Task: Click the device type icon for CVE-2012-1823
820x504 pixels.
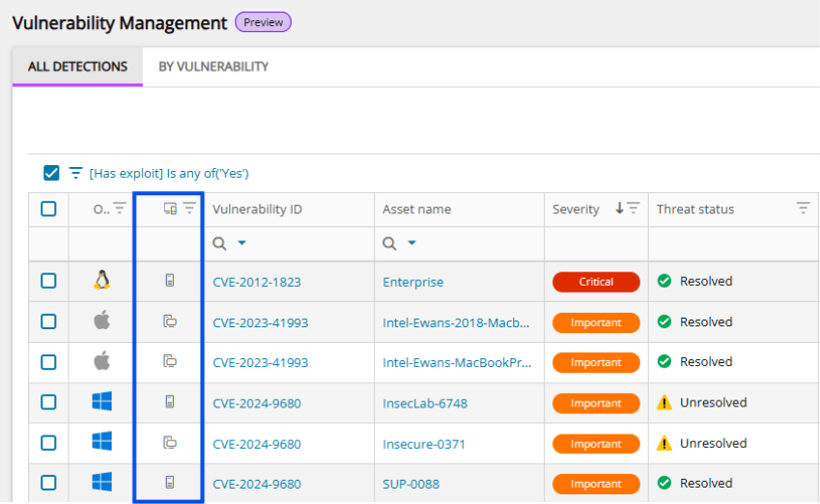Action: click(x=170, y=281)
